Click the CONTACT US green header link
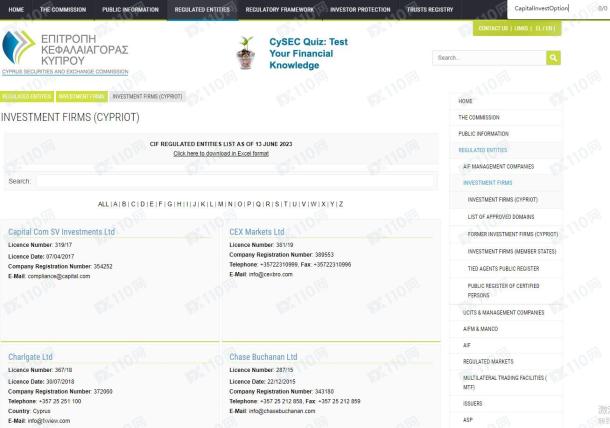610x428 pixels. pyautogui.click(x=493, y=28)
